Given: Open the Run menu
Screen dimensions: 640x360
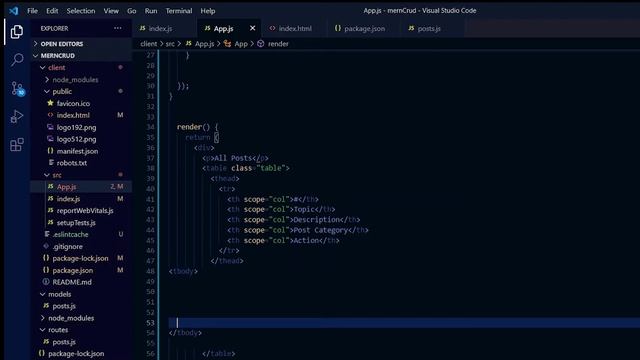Looking at the screenshot, I should click(151, 11).
